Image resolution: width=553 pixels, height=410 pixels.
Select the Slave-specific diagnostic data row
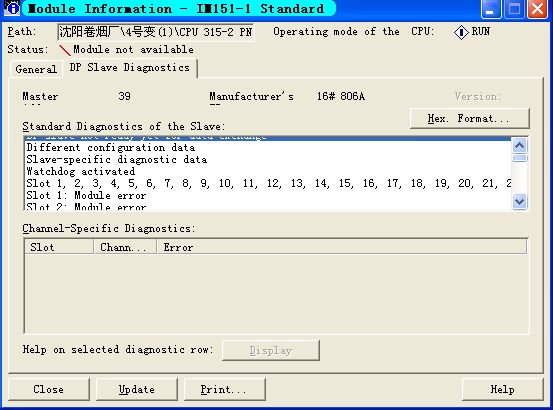point(268,159)
